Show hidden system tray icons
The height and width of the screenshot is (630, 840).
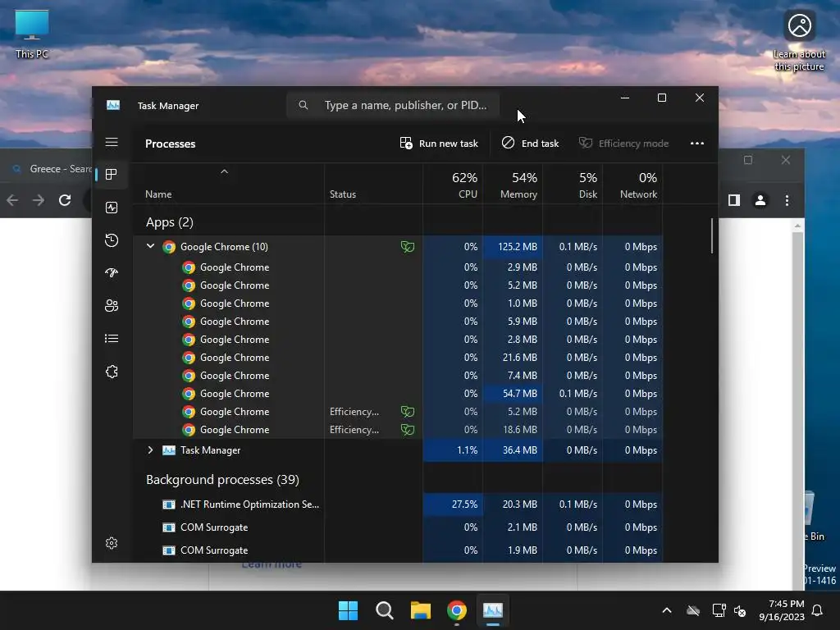(x=667, y=610)
